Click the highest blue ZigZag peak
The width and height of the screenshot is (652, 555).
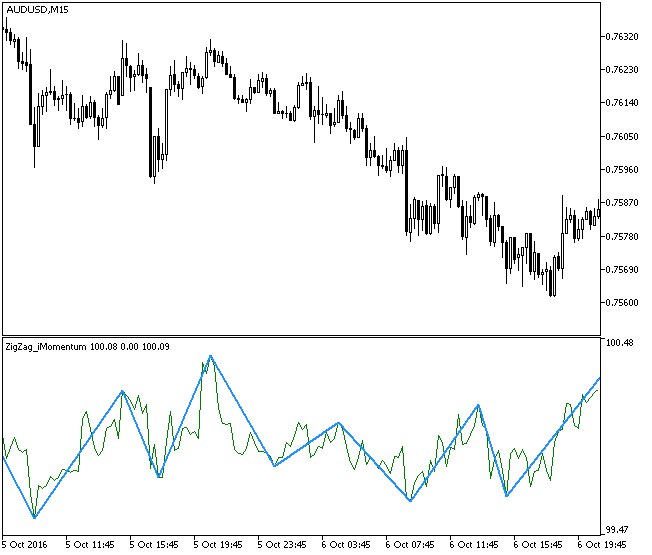tap(210, 356)
